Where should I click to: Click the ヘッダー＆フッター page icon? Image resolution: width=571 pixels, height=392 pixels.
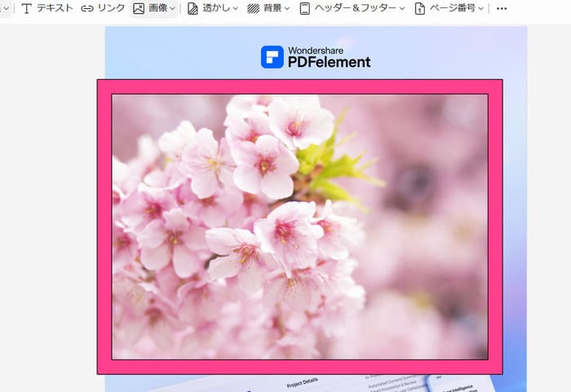pyautogui.click(x=305, y=9)
